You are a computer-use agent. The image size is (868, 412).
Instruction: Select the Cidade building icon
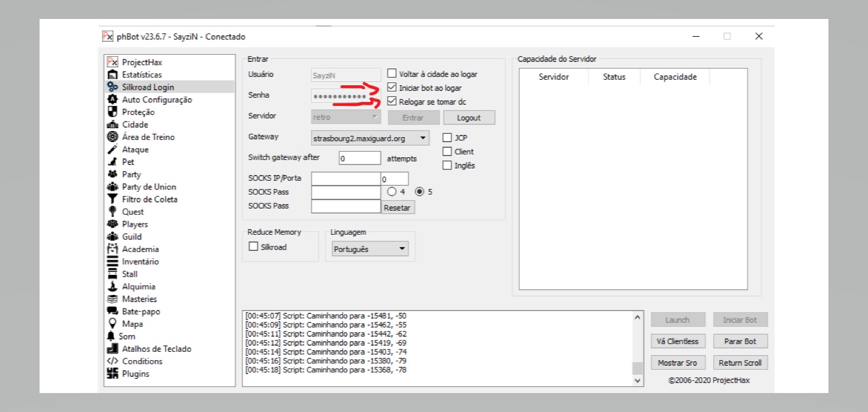[112, 125]
